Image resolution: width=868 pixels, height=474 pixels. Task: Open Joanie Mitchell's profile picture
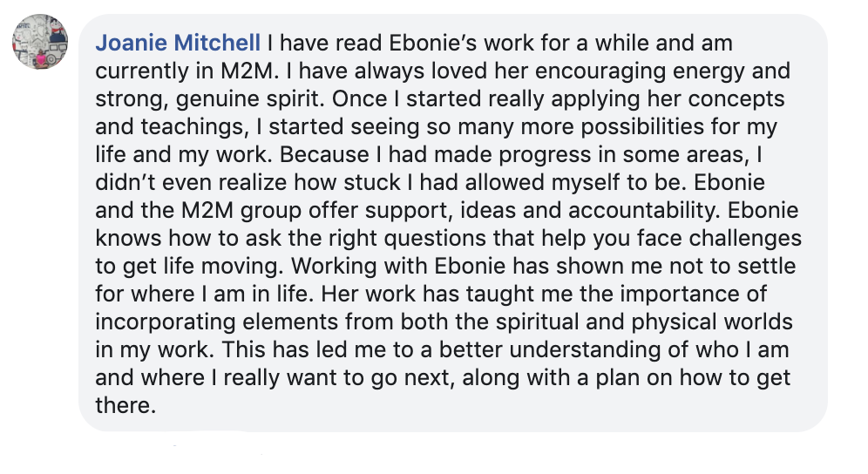point(41,41)
